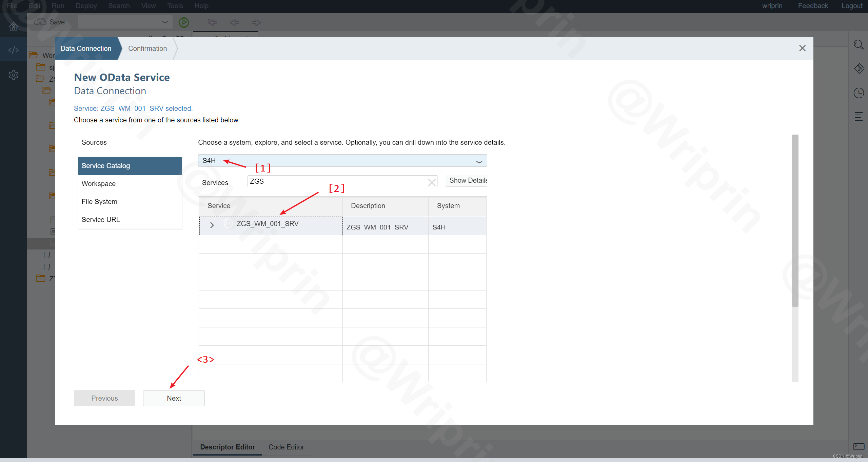Screen dimensions: 868x462
Task: Click the Next button
Action: (x=174, y=398)
